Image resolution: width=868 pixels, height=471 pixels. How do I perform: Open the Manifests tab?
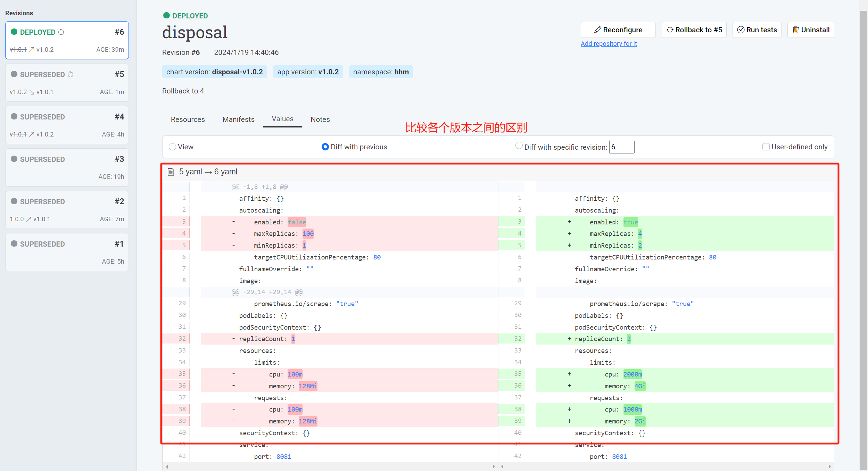[238, 119]
